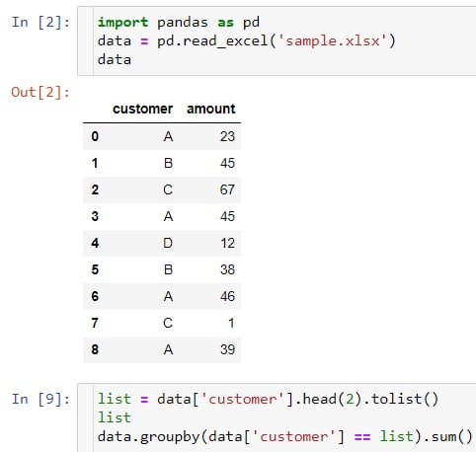Select the row index 7 cell
Screen dimensions: 476x452
pos(95,323)
